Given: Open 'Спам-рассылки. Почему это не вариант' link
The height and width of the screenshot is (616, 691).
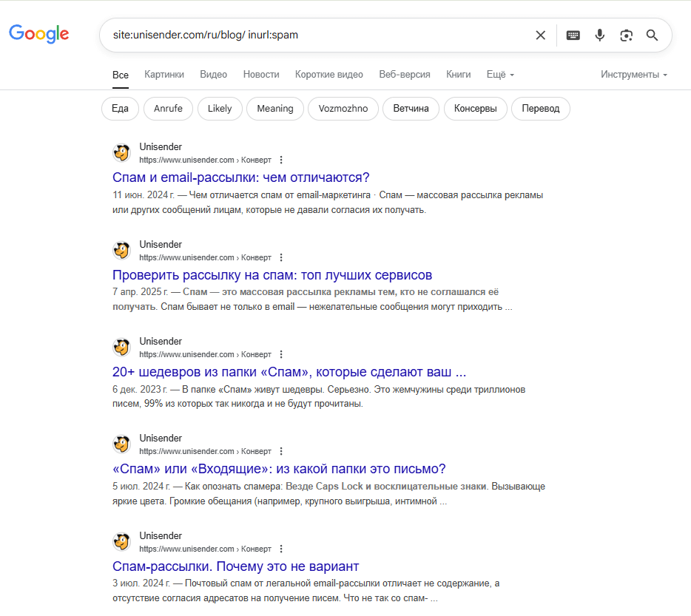Looking at the screenshot, I should [x=236, y=566].
